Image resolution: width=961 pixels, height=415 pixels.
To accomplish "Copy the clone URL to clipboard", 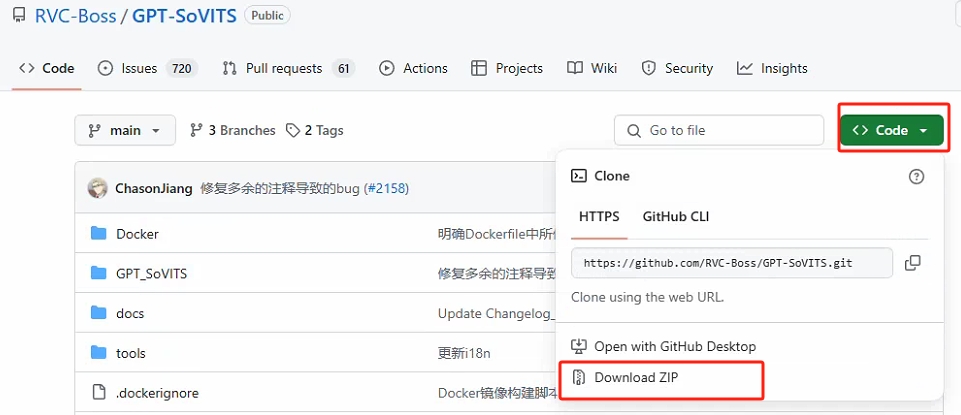I will [x=913, y=263].
